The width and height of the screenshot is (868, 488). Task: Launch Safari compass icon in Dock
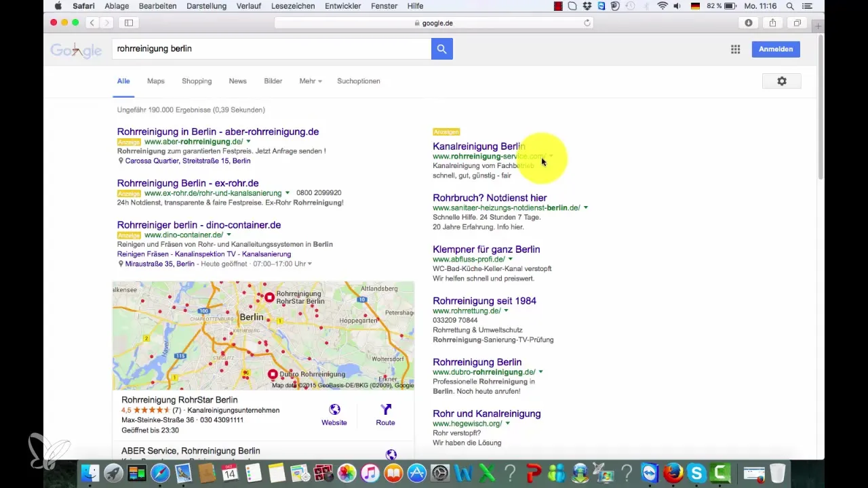(160, 473)
